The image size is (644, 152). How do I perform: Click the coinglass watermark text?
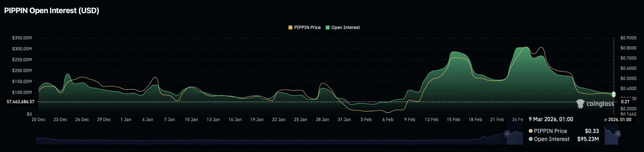(x=600, y=104)
